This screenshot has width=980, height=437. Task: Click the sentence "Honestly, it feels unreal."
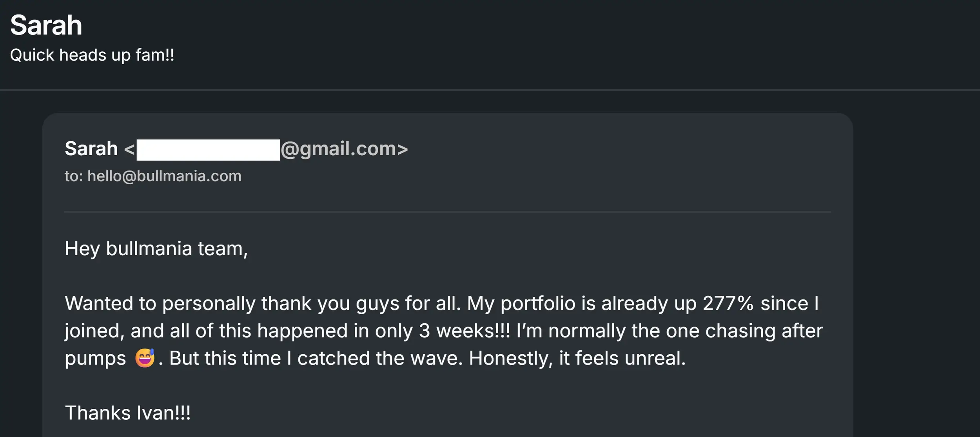[x=577, y=358]
